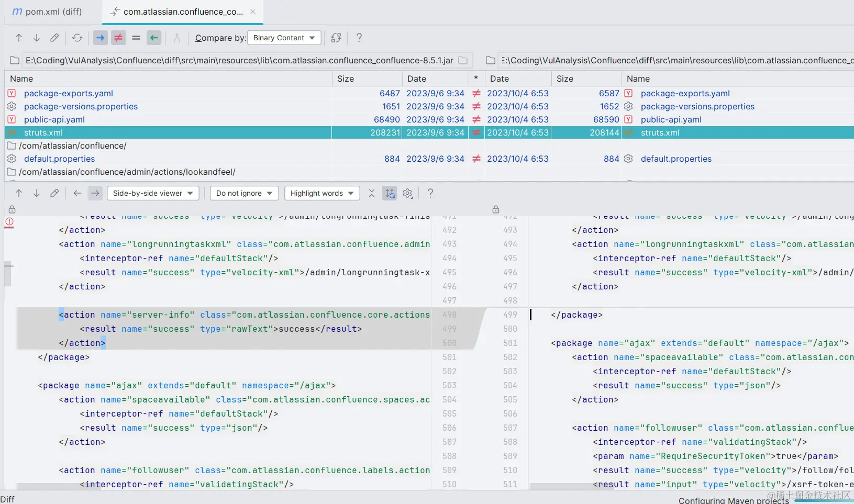The width and height of the screenshot is (854, 504).
Task: Open the Compare by Binary Content dropdown
Action: [284, 38]
